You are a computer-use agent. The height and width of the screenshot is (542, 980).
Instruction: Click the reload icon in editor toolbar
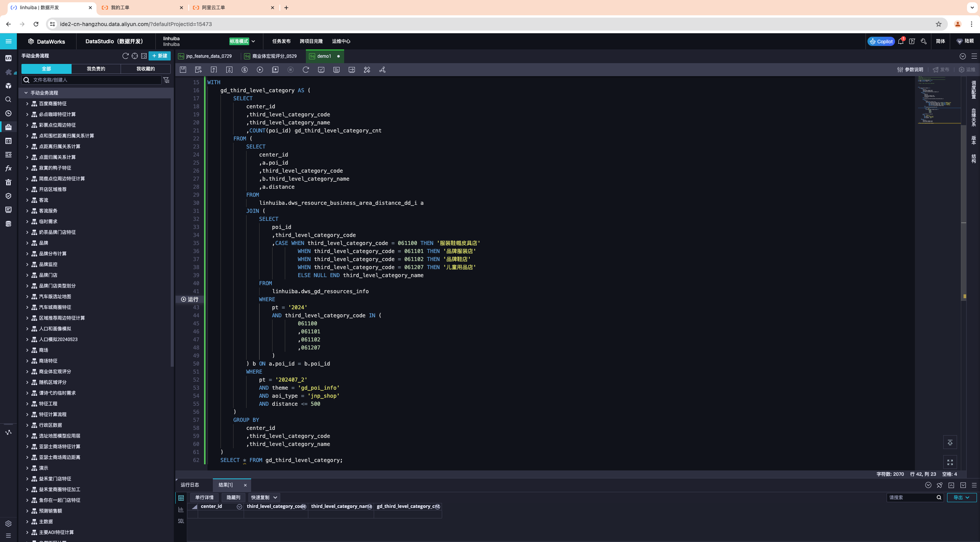click(306, 70)
